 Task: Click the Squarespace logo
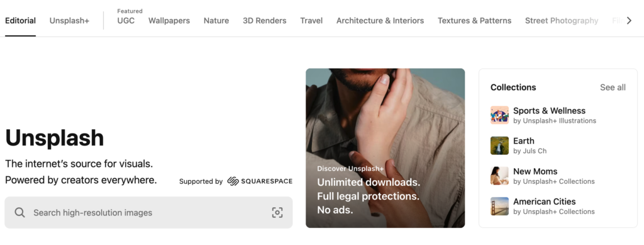click(260, 181)
